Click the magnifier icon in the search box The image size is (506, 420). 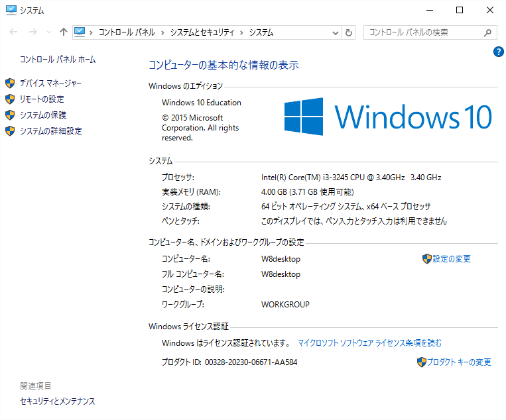coord(487,32)
